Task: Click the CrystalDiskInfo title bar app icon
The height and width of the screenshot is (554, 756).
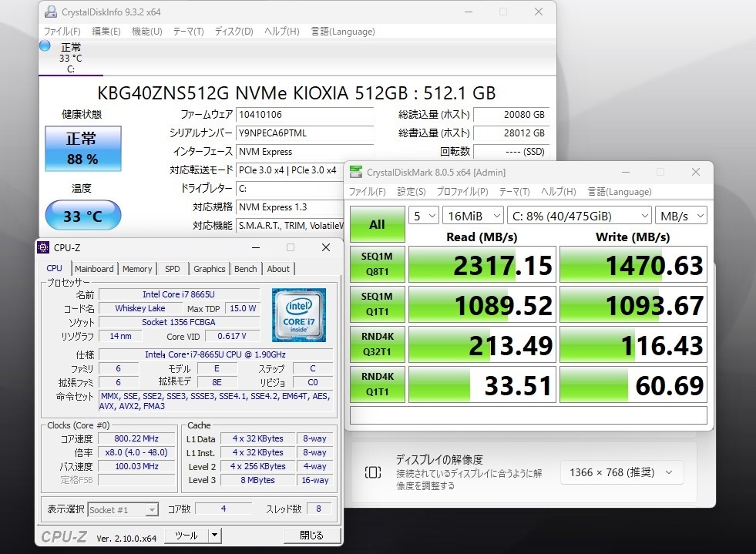Action: [x=51, y=12]
